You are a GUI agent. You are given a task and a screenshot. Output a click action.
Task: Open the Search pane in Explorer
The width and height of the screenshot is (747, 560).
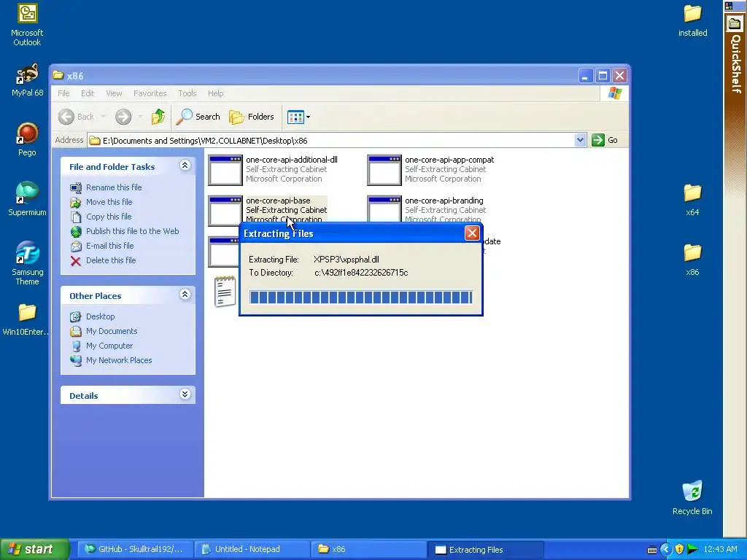click(x=198, y=117)
